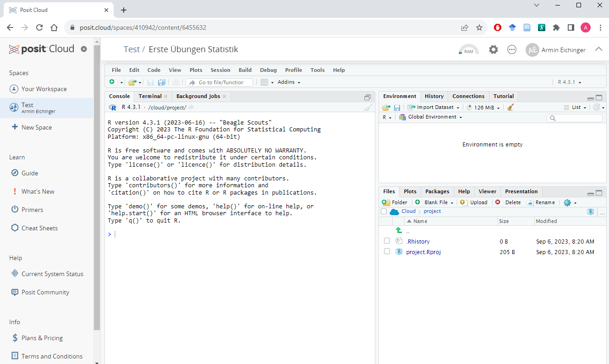Image resolution: width=609 pixels, height=364 pixels.
Task: Check the .Rhistory file checkbox
Action: click(387, 241)
